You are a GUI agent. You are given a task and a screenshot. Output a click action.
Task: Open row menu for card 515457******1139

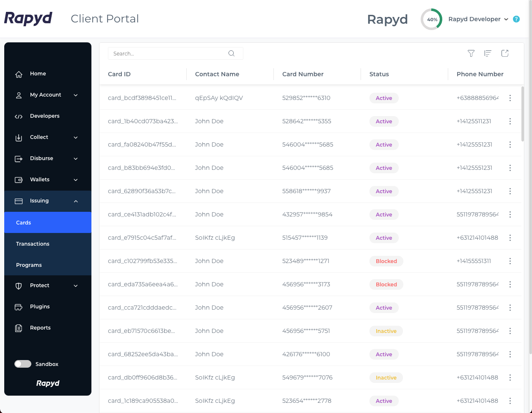(x=510, y=238)
